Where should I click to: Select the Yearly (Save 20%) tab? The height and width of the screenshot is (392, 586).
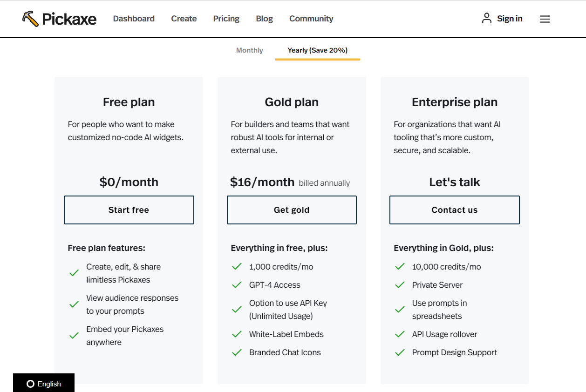coord(318,50)
